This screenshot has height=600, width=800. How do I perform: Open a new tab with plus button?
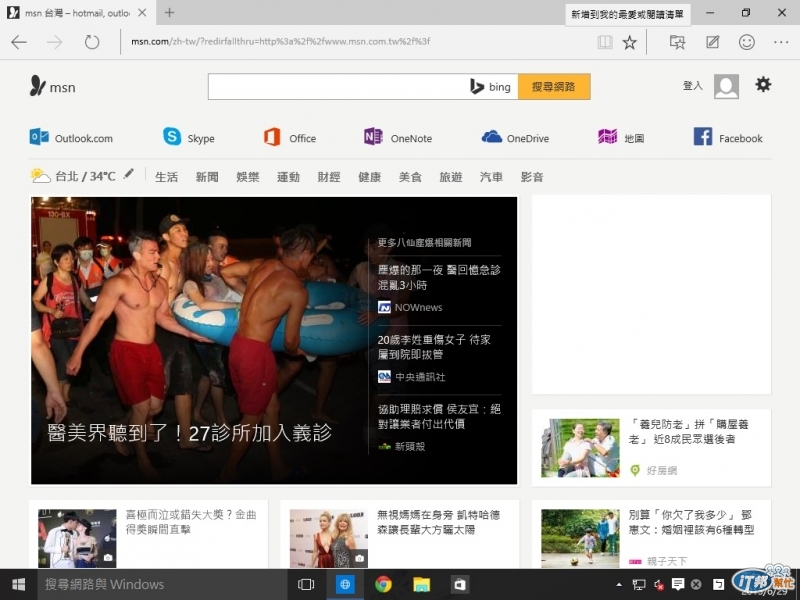tap(169, 13)
